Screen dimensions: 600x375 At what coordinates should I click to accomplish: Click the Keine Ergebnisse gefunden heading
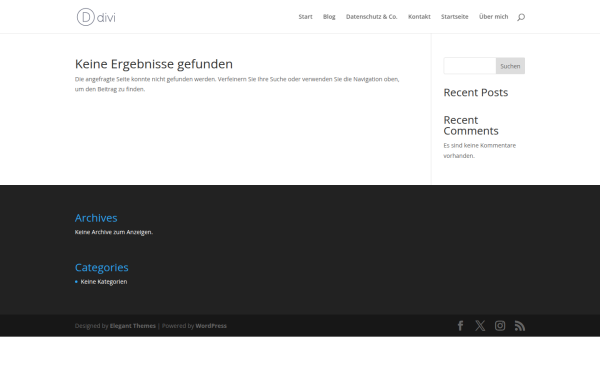click(154, 64)
